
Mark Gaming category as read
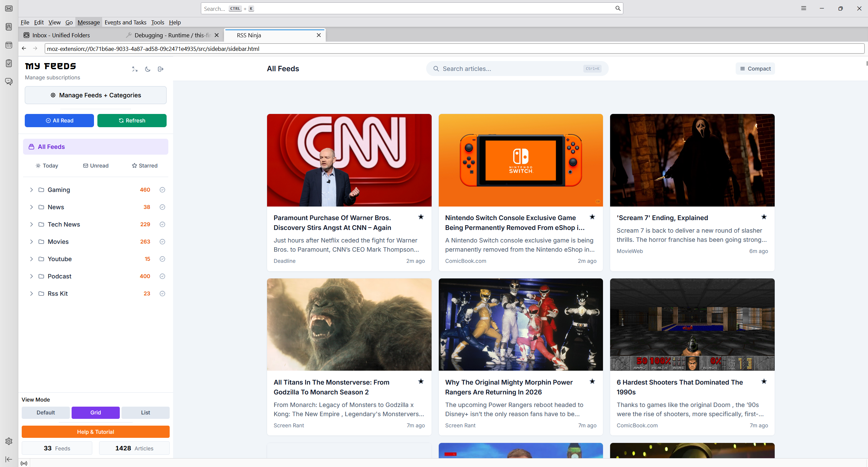(x=162, y=190)
